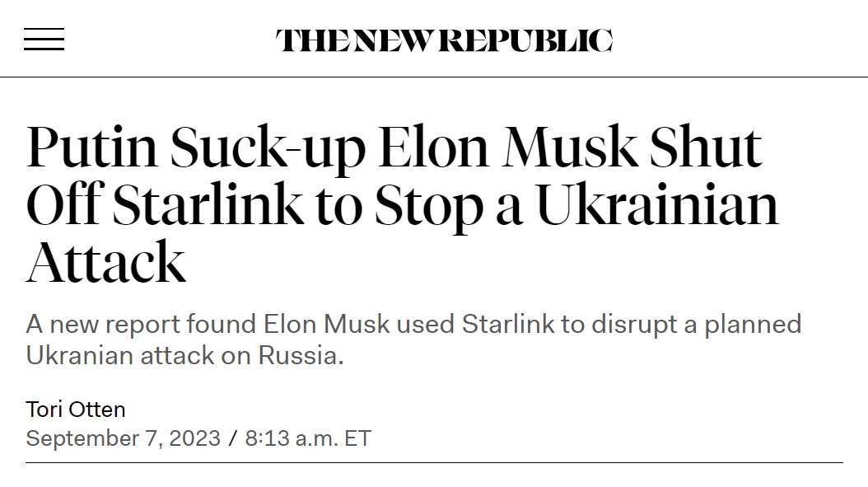Image resolution: width=868 pixels, height=487 pixels.
Task: Click the slash separator between date and time
Action: pos(233,438)
